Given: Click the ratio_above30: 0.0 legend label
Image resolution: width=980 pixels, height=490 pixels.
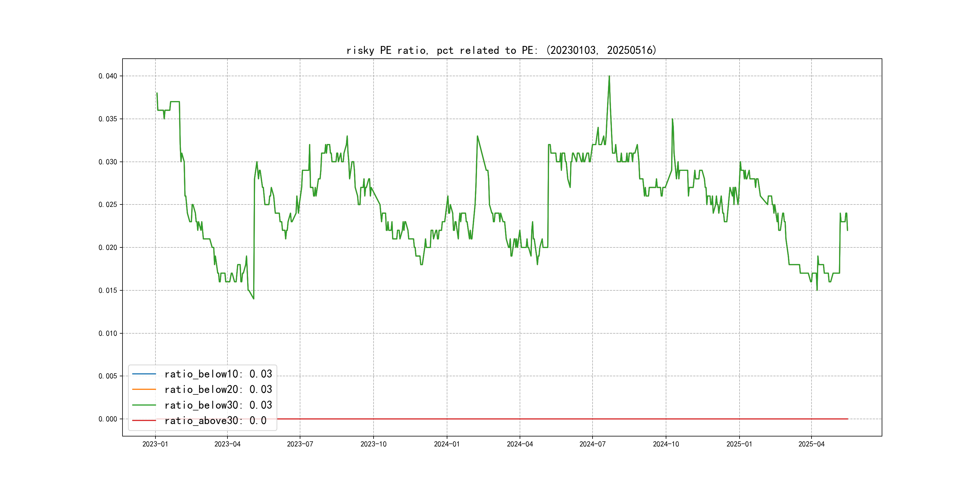Looking at the screenshot, I should click(215, 421).
